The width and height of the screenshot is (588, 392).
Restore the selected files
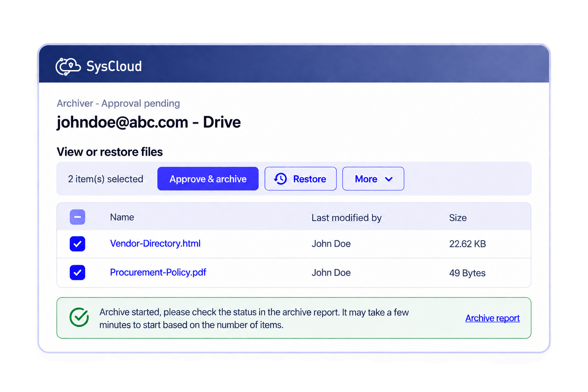pyautogui.click(x=301, y=179)
